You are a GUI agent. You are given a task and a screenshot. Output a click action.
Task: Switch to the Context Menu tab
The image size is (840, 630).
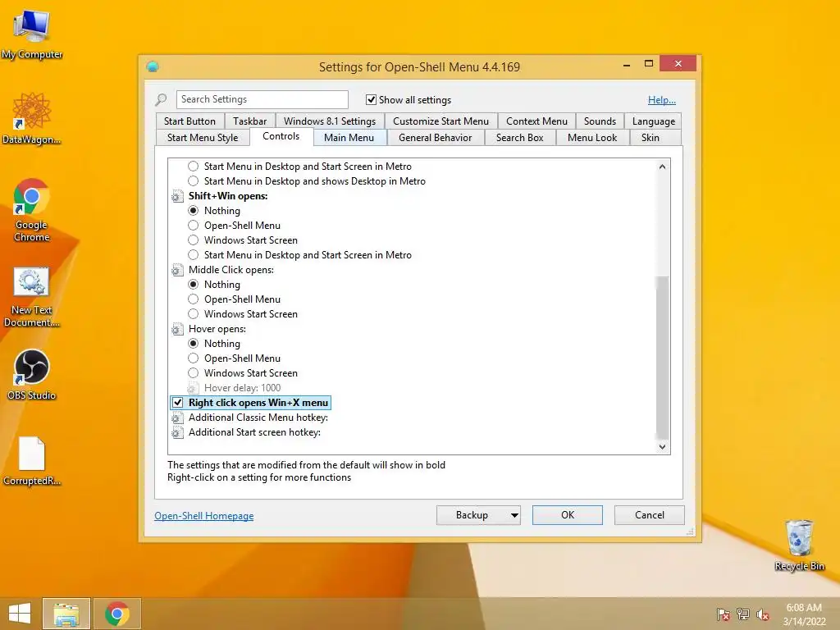[x=536, y=121]
